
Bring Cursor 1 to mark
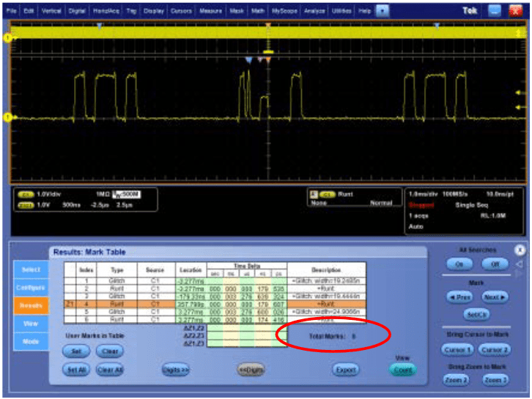[459, 349]
